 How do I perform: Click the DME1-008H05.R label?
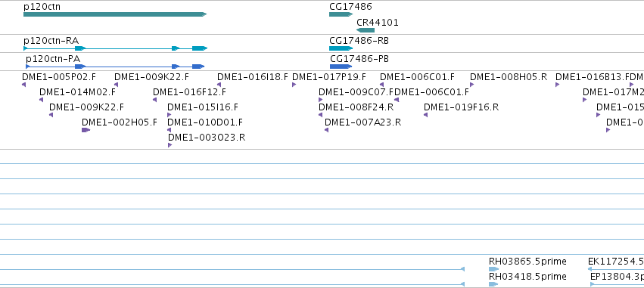(x=509, y=76)
